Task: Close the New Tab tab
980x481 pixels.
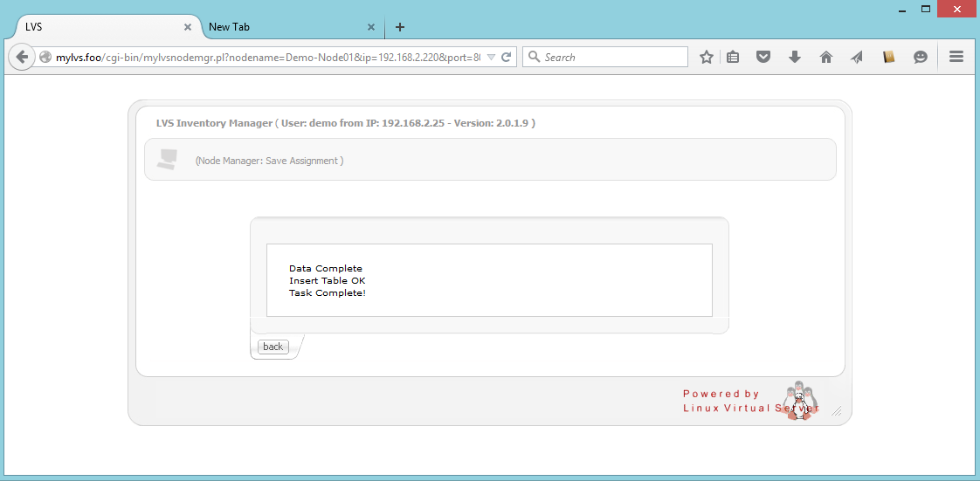Action: [x=371, y=27]
